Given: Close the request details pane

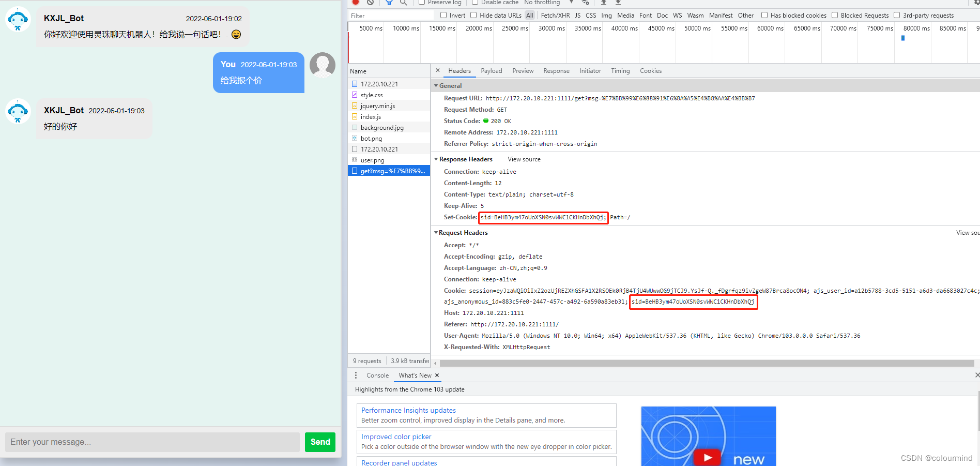Looking at the screenshot, I should [x=438, y=70].
